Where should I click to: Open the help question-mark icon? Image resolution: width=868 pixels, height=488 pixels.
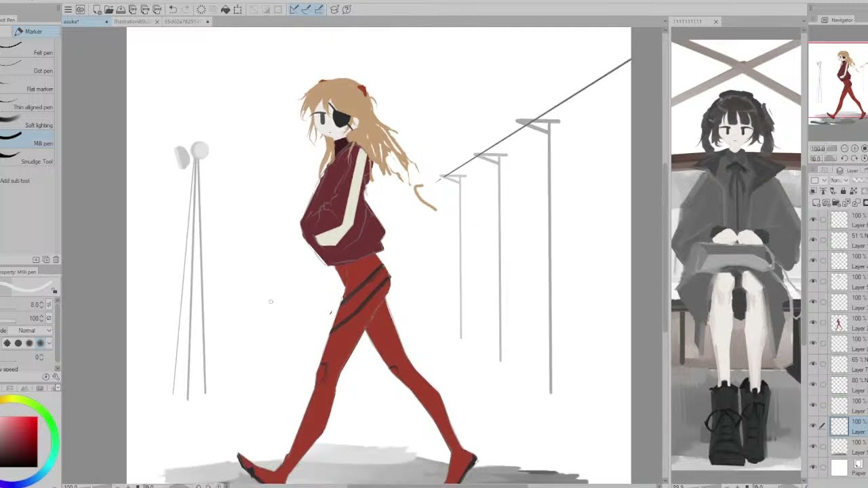point(347,9)
